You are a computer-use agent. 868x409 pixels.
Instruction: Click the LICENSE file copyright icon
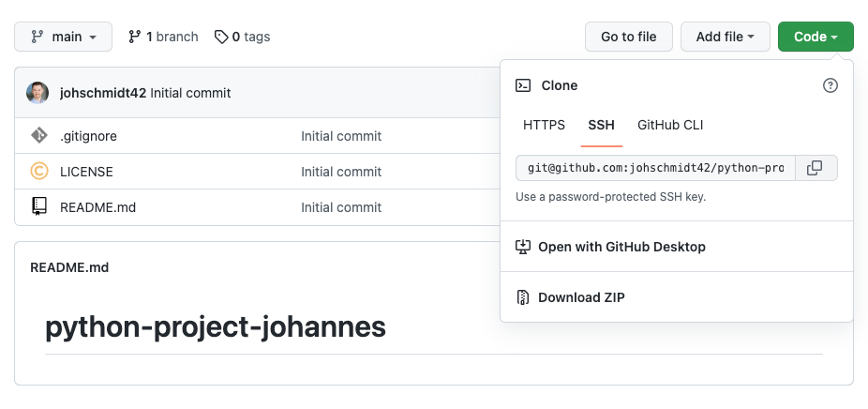[x=38, y=172]
